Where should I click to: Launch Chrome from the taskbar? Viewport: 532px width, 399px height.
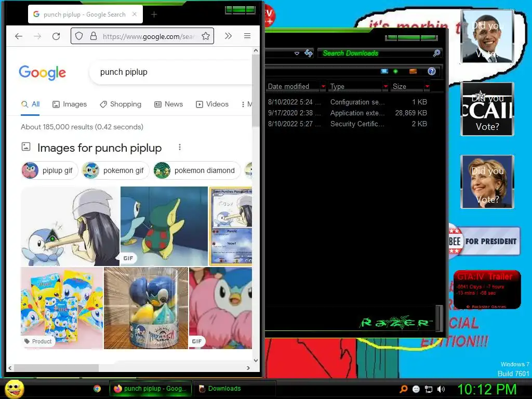[97, 389]
